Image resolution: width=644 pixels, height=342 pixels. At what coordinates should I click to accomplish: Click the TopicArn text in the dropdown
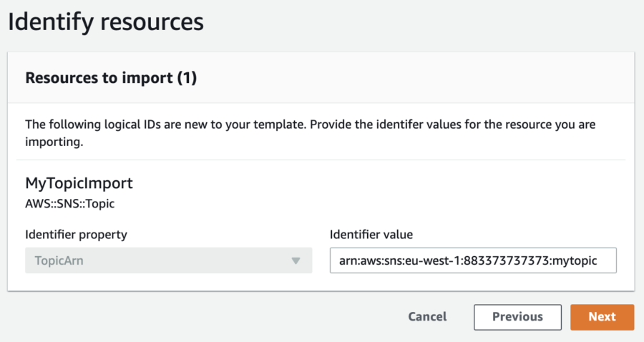(59, 260)
